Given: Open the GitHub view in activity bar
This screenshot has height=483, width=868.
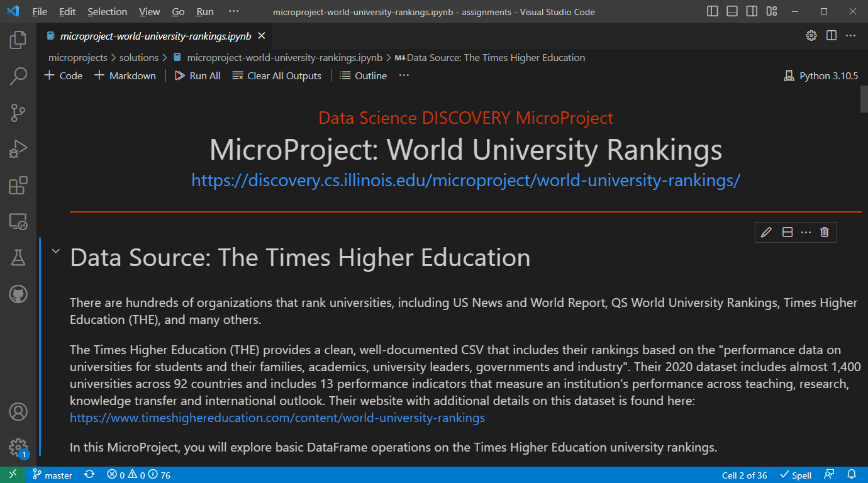Looking at the screenshot, I should point(18,294).
